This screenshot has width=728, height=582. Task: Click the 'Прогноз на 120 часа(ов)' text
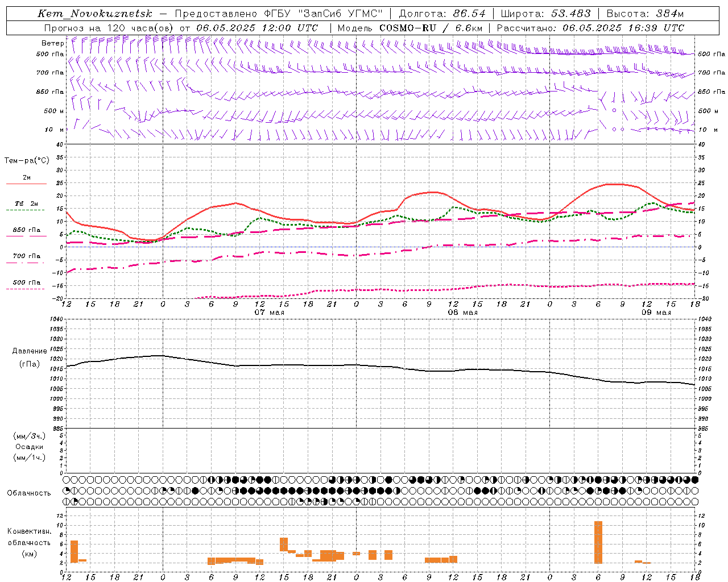click(x=110, y=28)
